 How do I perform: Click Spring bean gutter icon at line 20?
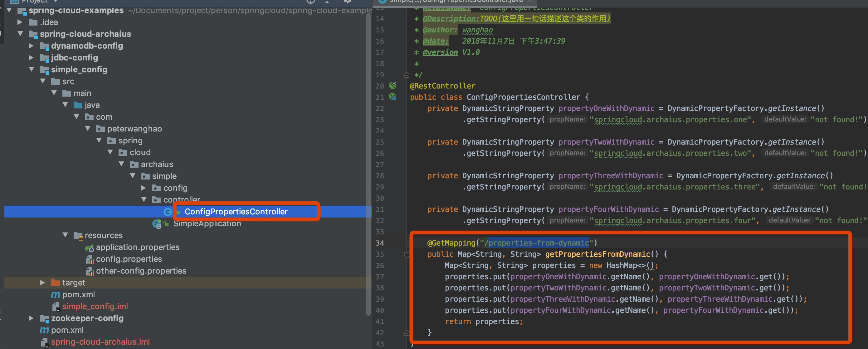pos(393,85)
